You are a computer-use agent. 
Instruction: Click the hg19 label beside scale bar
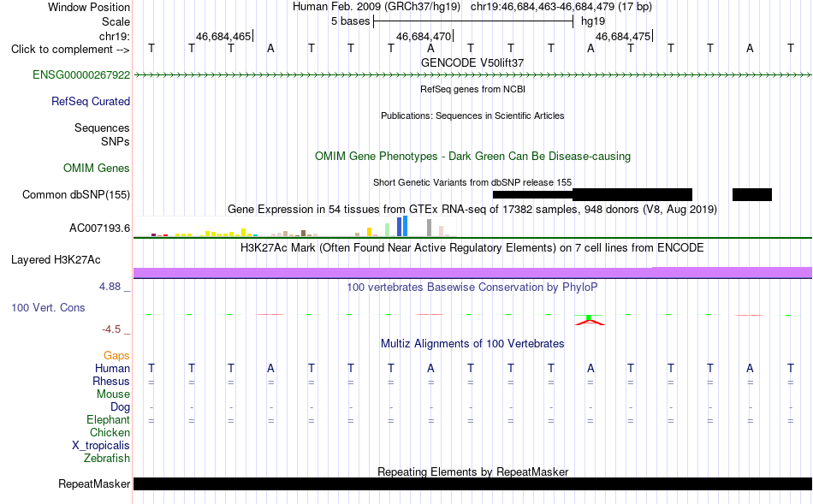click(x=593, y=21)
